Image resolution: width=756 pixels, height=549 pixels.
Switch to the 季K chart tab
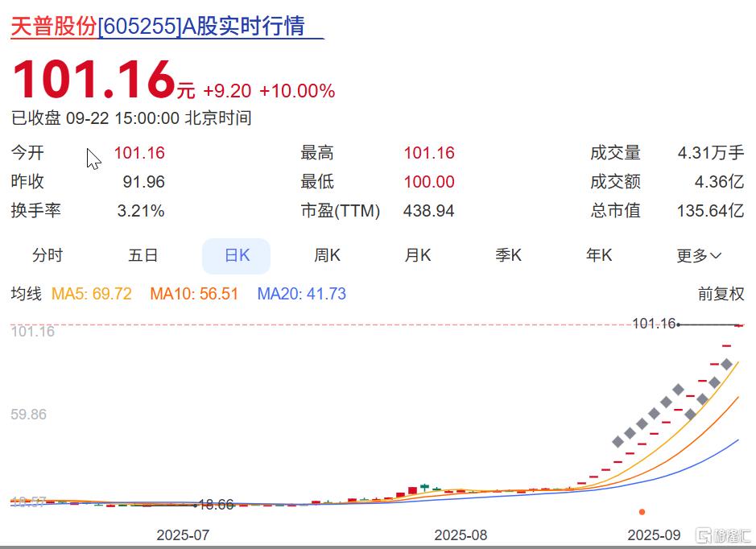click(x=508, y=255)
